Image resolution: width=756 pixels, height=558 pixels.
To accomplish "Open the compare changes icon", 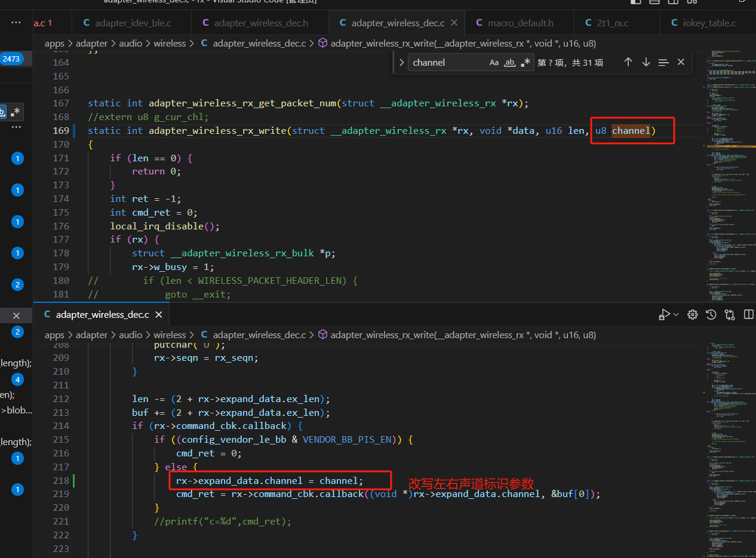I will pos(729,314).
